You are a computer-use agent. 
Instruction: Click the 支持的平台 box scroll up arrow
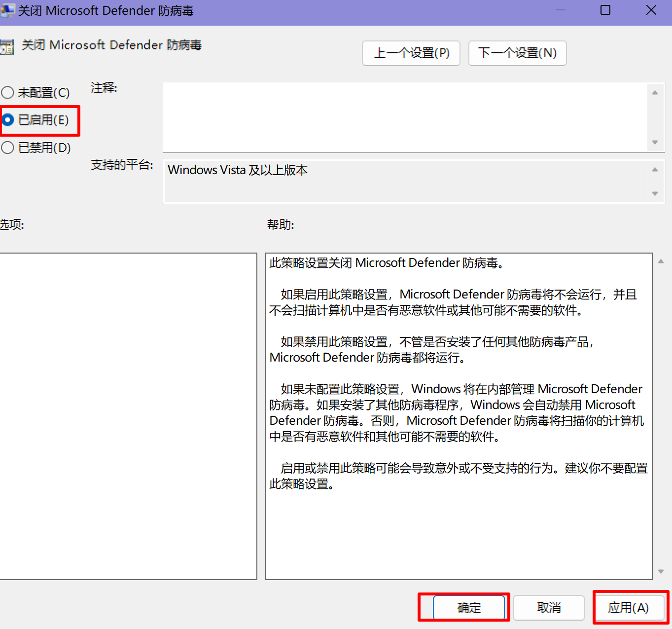click(655, 170)
